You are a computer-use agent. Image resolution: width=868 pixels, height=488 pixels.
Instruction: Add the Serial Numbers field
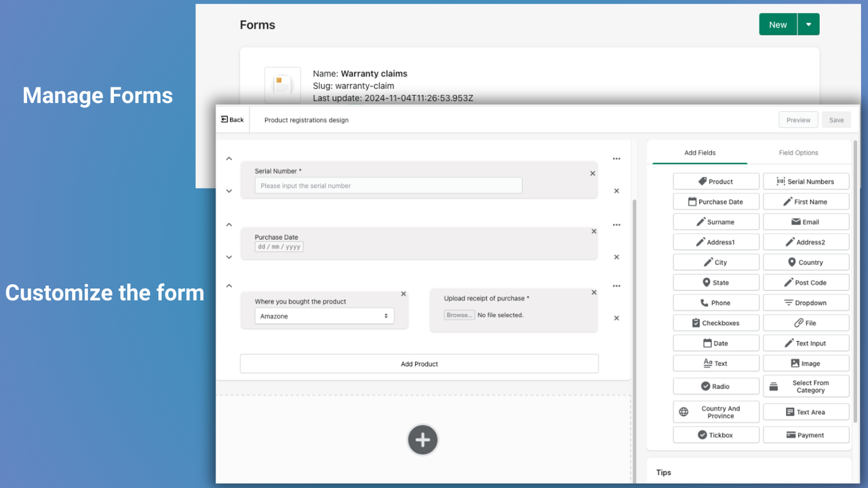[x=806, y=181]
